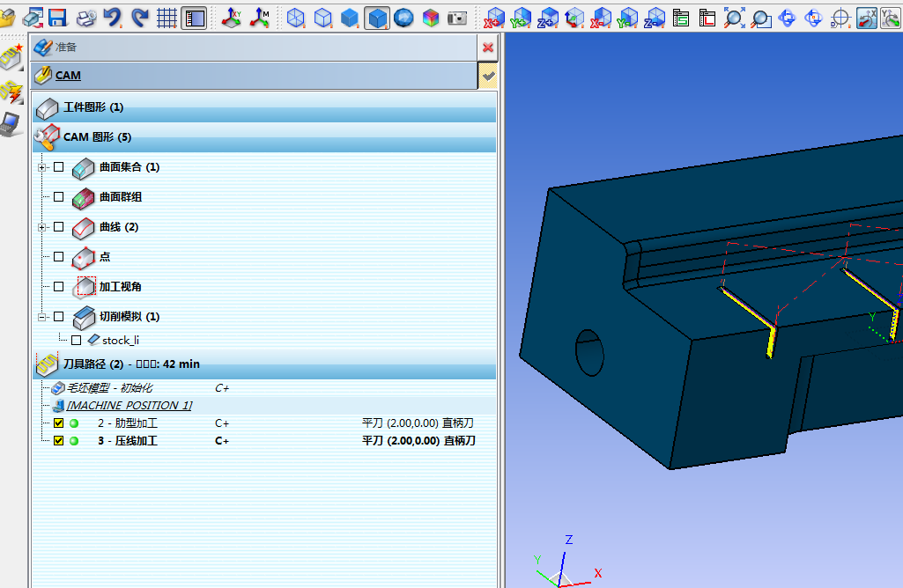Viewport: 903px width, 588px height.
Task: Switch to the Z- view orientation
Action: coord(655,17)
